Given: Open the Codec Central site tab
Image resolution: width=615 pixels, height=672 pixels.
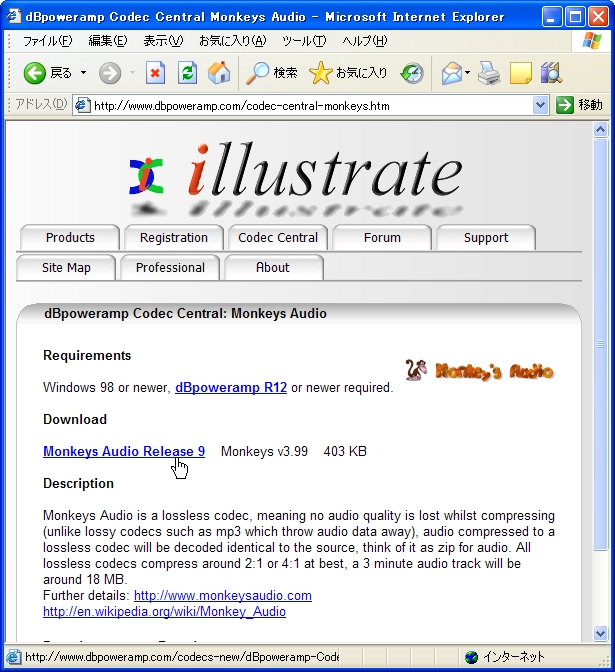Looking at the screenshot, I should (278, 237).
